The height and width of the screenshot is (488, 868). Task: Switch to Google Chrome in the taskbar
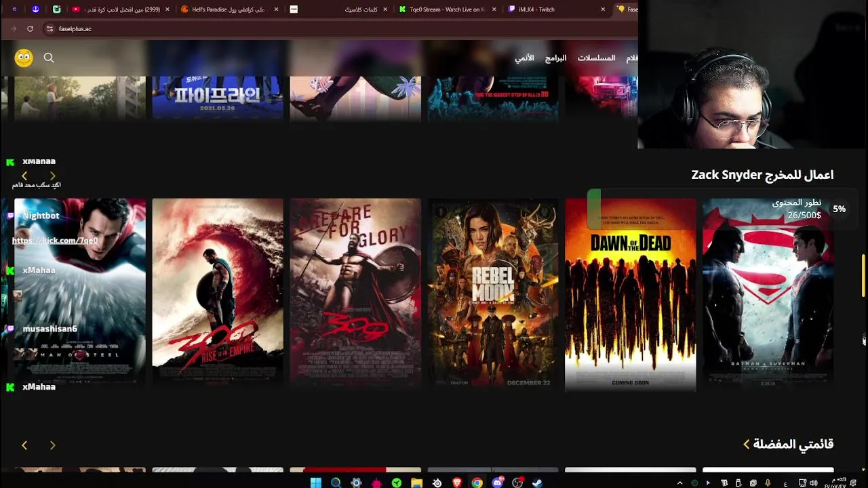[477, 483]
